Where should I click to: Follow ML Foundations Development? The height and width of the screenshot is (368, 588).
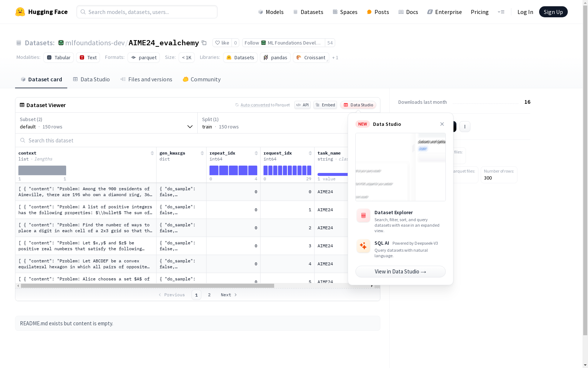tap(283, 43)
